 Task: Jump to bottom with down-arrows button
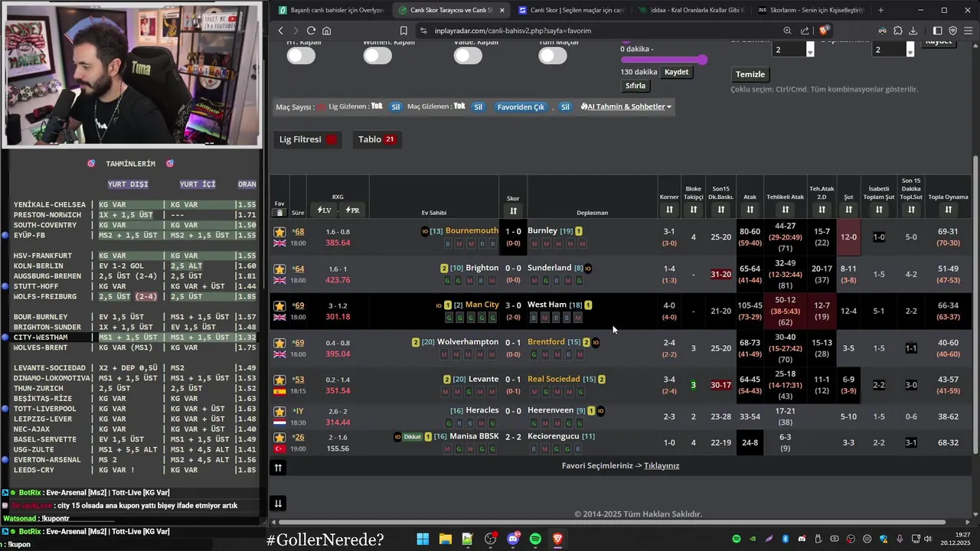(278, 503)
